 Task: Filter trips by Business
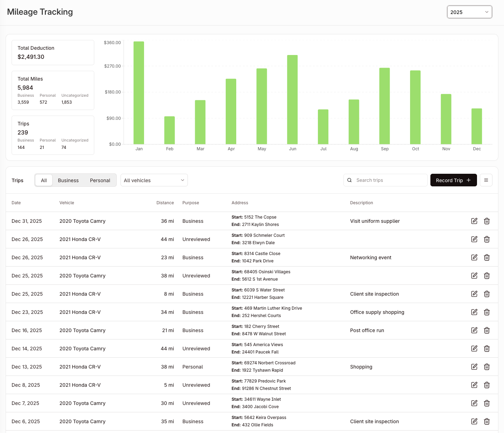[x=68, y=180]
